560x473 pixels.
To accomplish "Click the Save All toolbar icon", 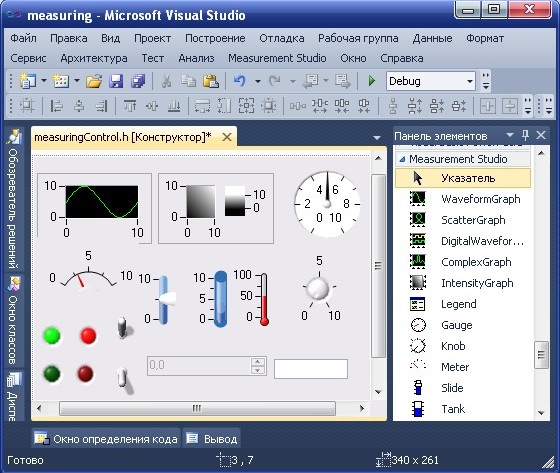I will [x=138, y=81].
